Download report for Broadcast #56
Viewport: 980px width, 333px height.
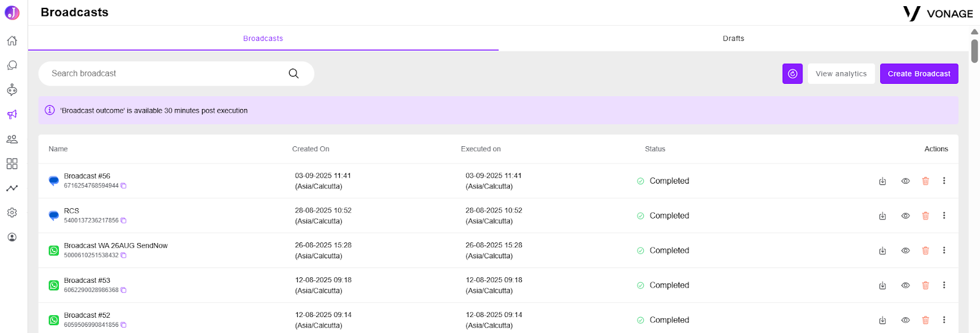click(x=883, y=181)
